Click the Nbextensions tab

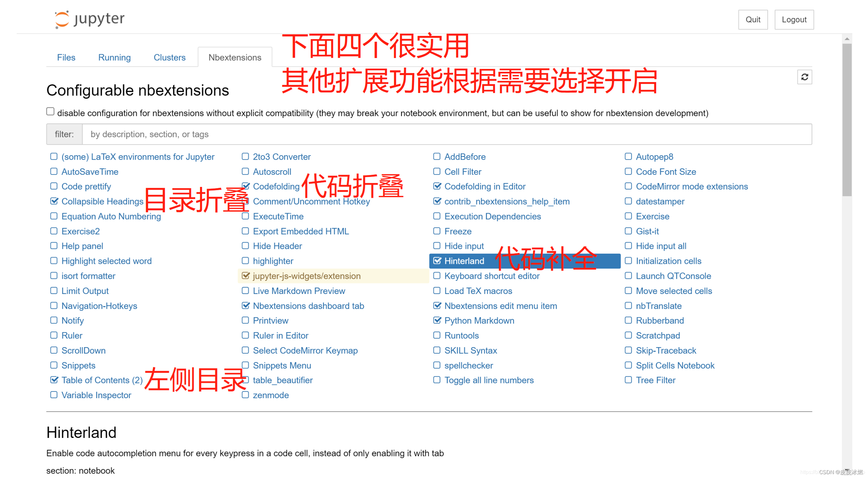pos(235,58)
